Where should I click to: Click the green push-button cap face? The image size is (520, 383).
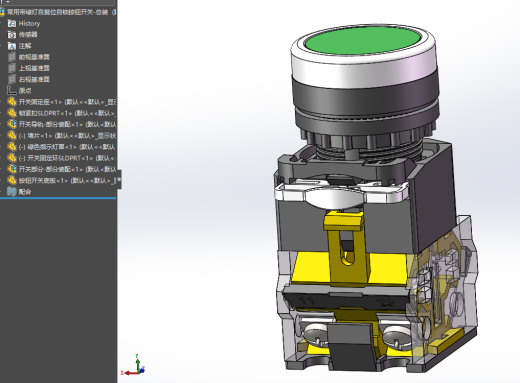(363, 40)
